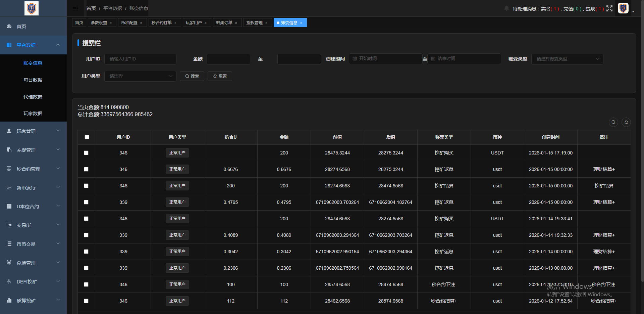Click the 搜索 button
644x314 pixels.
click(x=192, y=76)
